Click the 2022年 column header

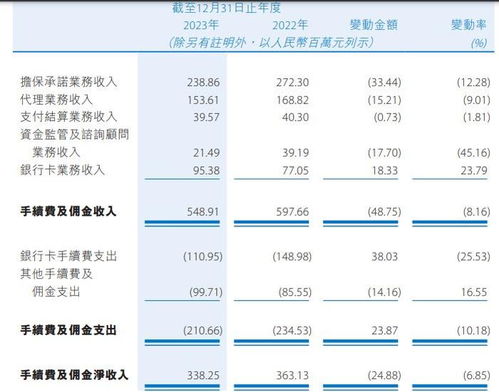pos(290,25)
